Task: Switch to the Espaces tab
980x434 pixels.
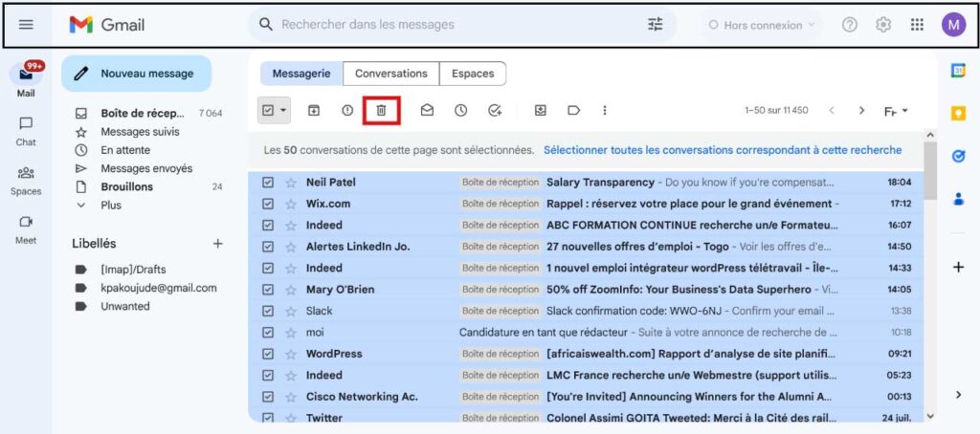Action: coord(473,74)
